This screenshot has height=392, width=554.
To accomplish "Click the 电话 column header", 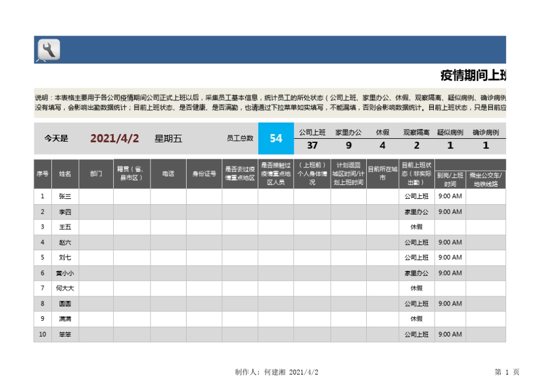I will point(168,174).
